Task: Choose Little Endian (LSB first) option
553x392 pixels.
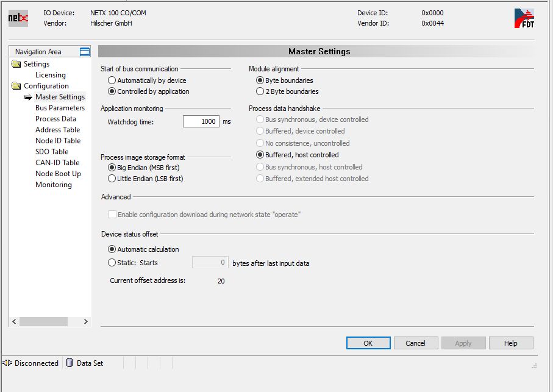Action: tap(112, 179)
